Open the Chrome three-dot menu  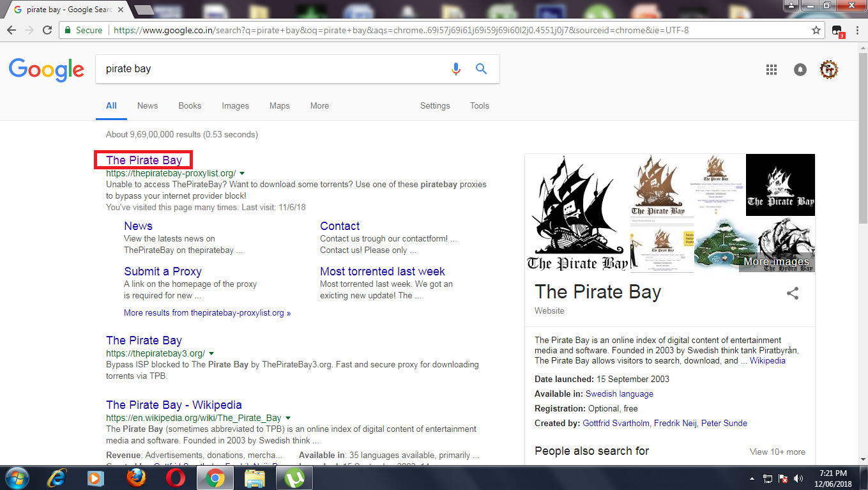tap(857, 30)
